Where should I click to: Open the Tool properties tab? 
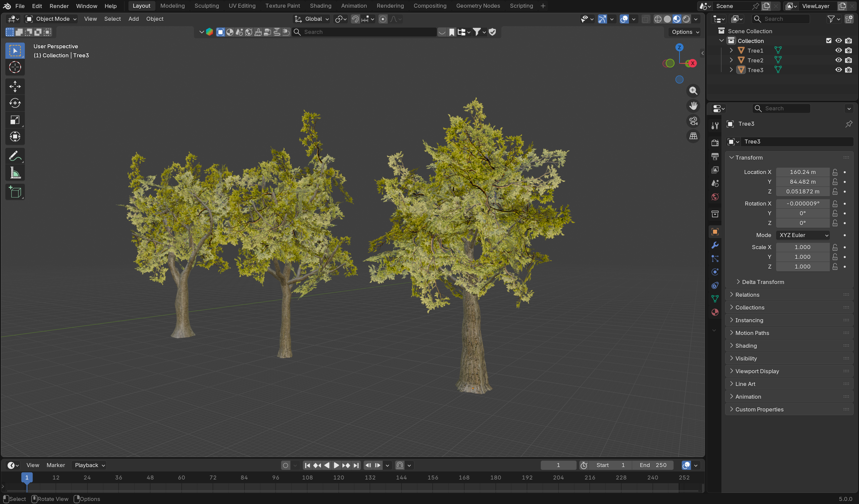pos(715,126)
